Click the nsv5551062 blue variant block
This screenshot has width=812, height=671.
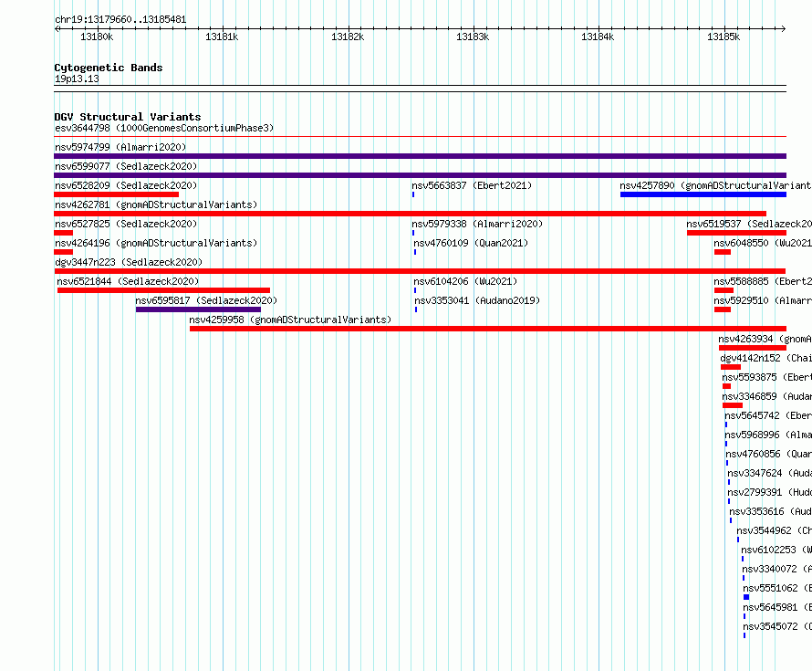coord(746,597)
